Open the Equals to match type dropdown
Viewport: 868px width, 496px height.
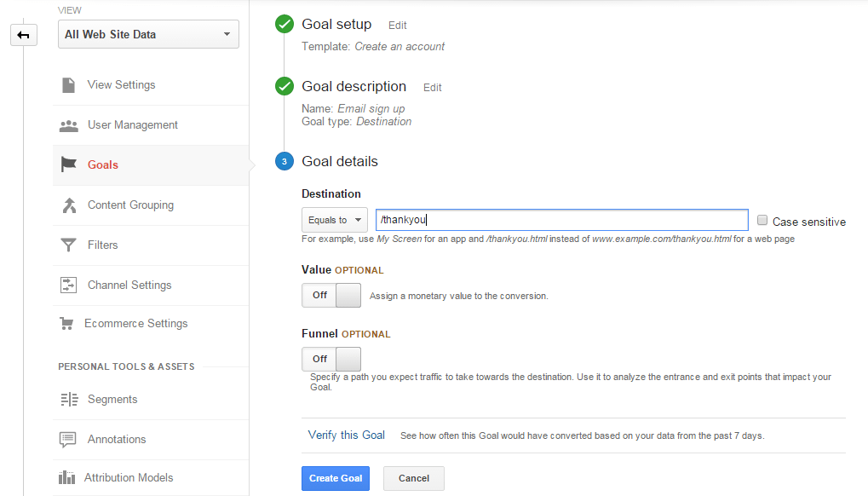click(335, 220)
